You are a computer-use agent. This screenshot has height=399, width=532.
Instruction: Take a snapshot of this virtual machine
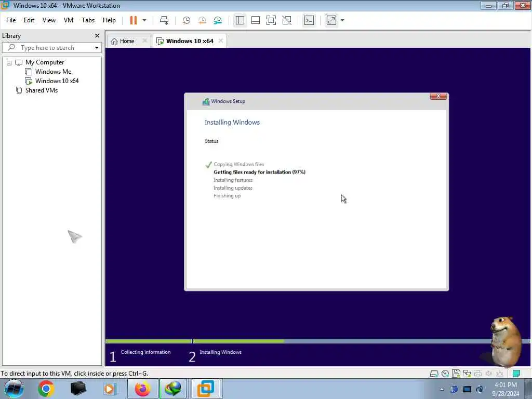point(187,20)
